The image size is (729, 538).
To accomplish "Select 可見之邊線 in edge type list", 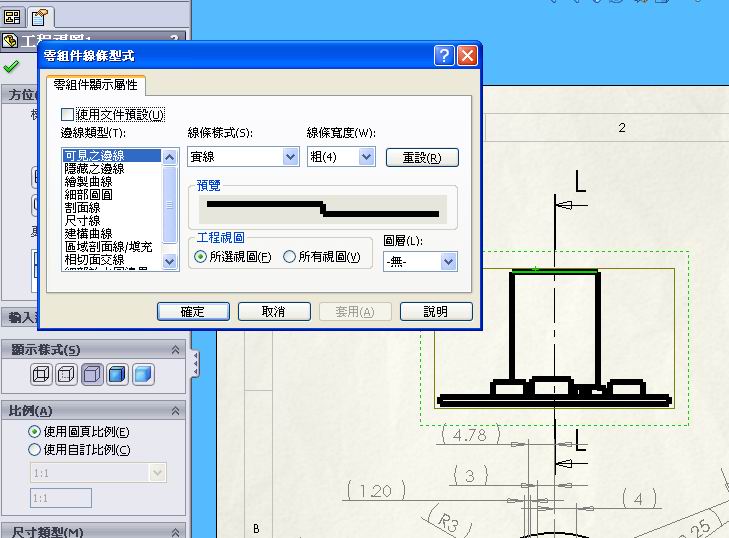I will (112, 155).
